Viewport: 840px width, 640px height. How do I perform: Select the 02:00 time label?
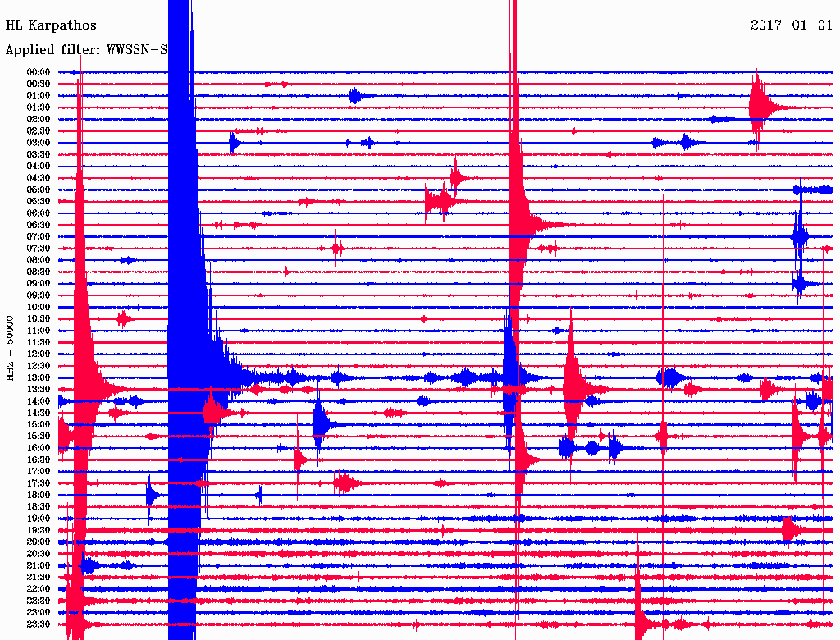tap(39, 119)
